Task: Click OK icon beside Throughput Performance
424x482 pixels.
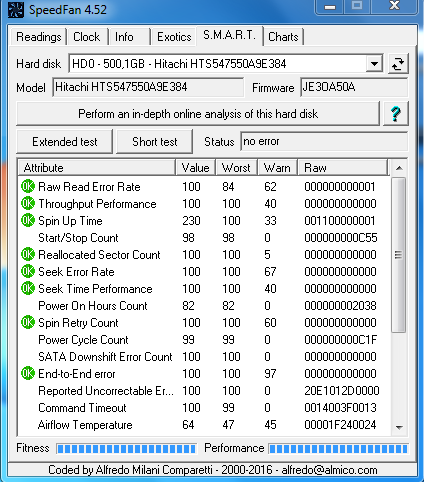Action: click(28, 203)
